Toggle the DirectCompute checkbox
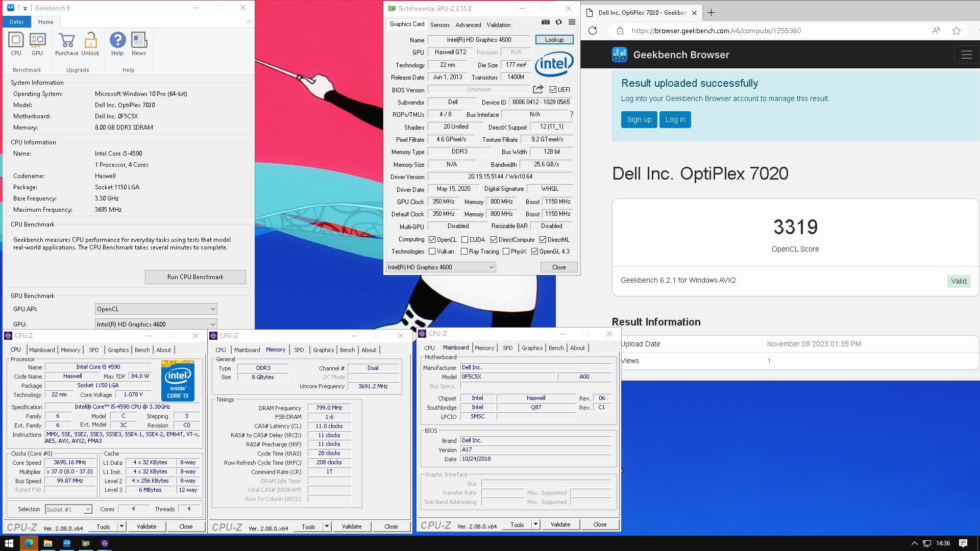 point(494,240)
